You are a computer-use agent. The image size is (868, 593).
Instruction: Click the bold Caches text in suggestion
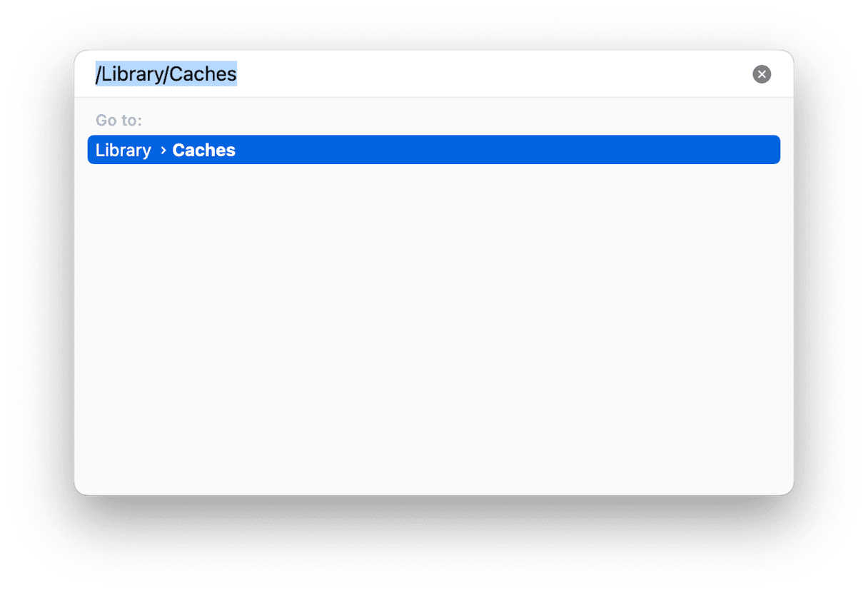click(x=204, y=151)
